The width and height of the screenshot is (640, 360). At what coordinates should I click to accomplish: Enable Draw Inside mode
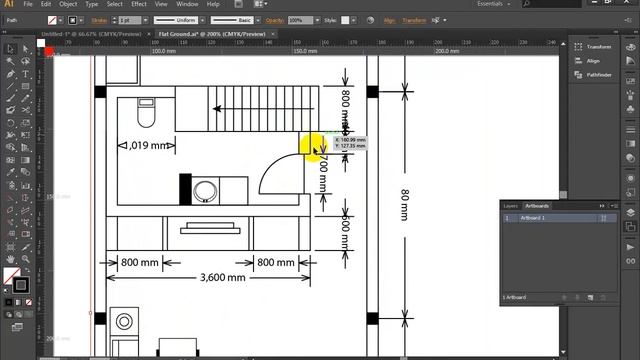pos(28,315)
